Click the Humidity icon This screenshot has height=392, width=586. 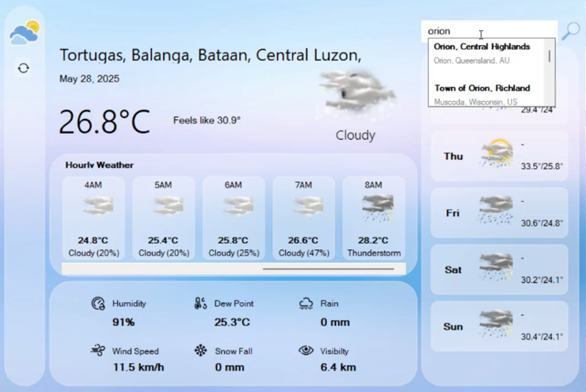pos(98,303)
